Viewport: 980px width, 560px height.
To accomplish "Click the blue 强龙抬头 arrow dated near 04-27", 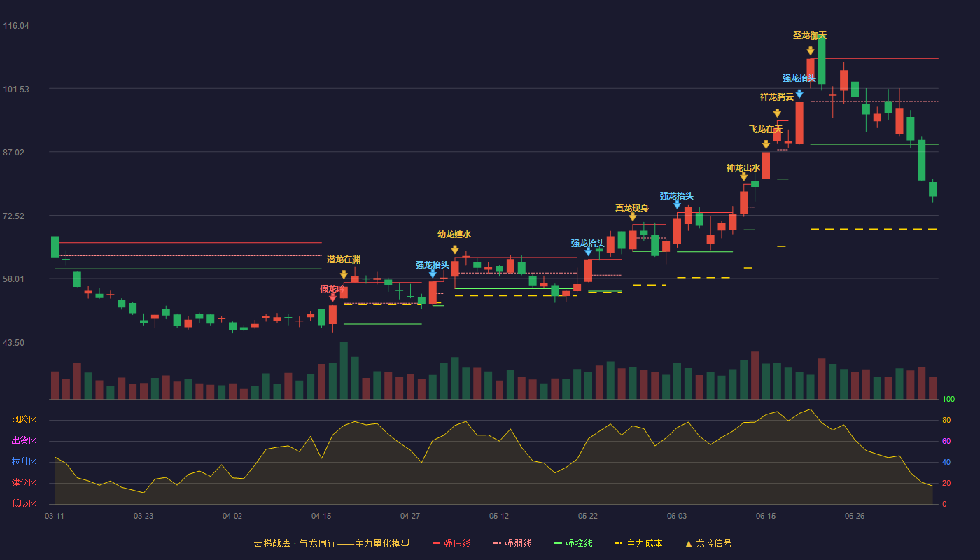I will coord(433,274).
